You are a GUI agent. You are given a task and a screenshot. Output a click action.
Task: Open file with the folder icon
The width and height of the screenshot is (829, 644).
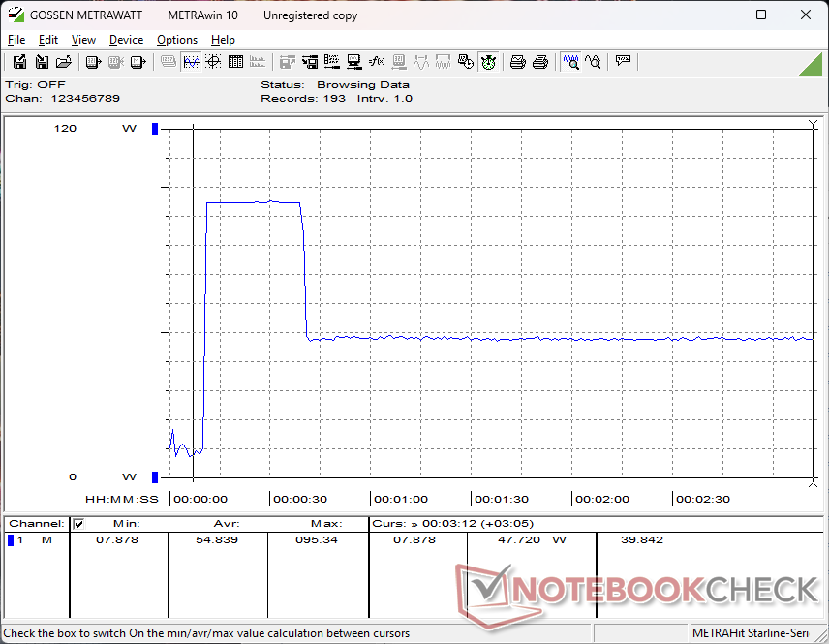[x=64, y=62]
